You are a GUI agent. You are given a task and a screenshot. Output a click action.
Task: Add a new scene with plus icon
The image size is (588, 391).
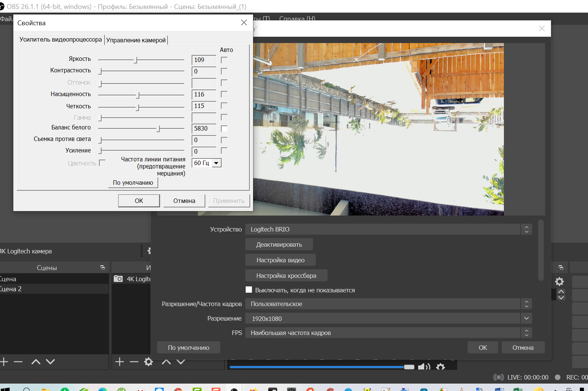(4, 362)
